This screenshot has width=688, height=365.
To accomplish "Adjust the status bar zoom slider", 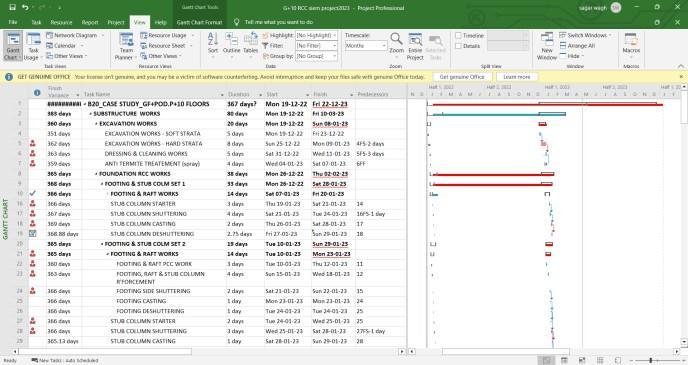I will click(651, 361).
